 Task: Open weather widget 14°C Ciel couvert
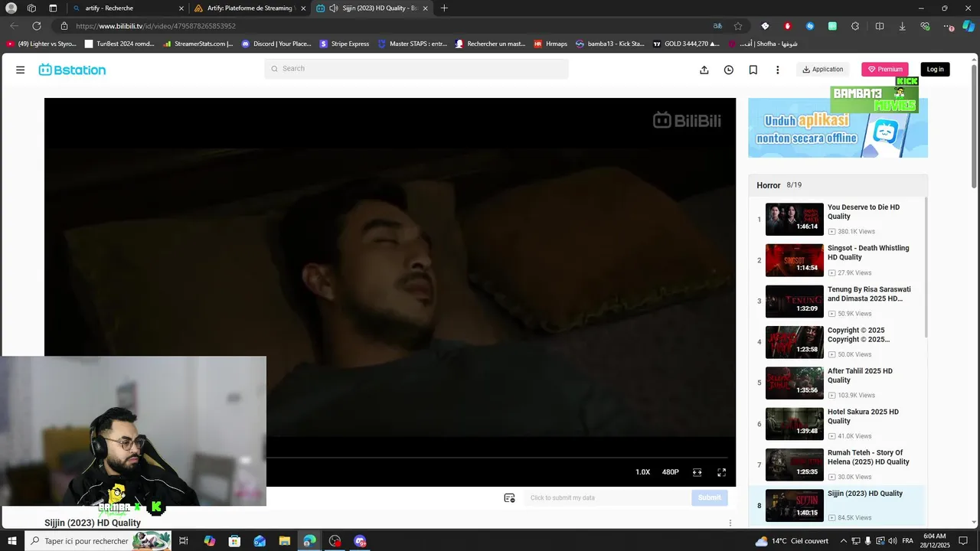(792, 541)
